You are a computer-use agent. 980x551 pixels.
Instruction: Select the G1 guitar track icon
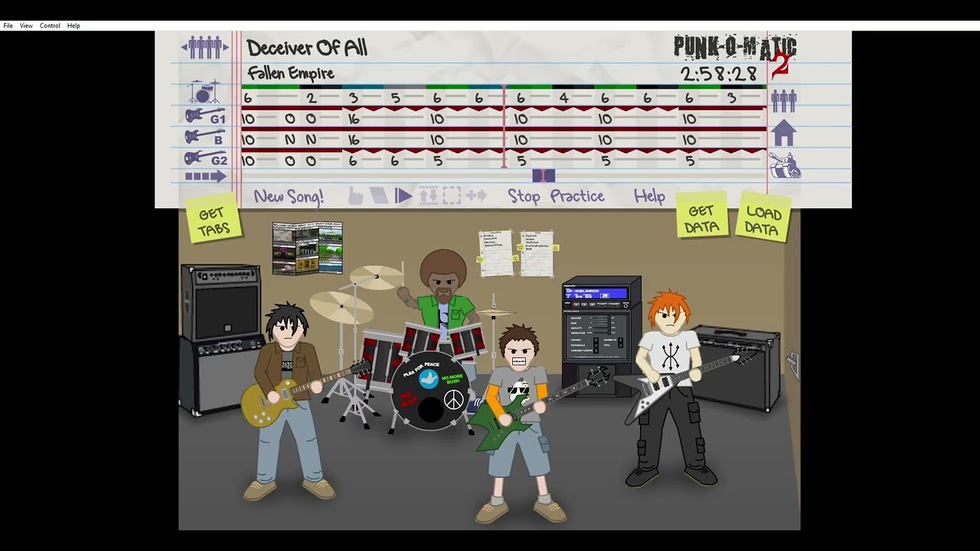[205, 116]
